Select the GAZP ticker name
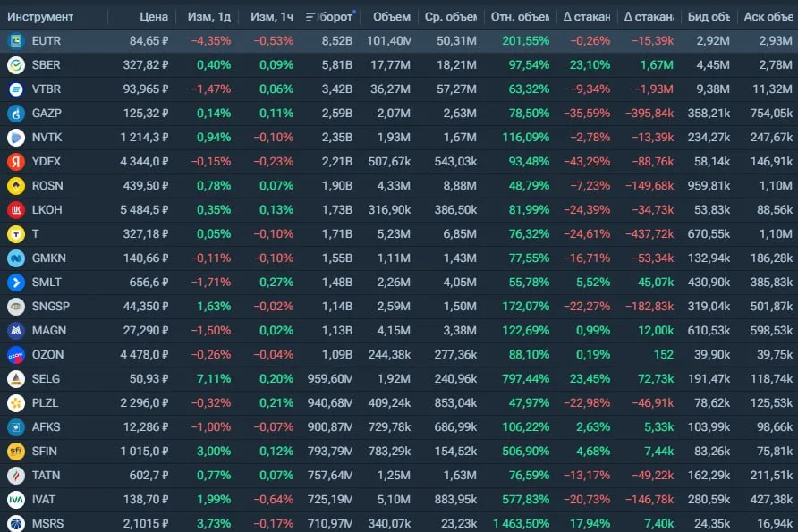Image resolution: width=798 pixels, height=532 pixels. point(47,114)
